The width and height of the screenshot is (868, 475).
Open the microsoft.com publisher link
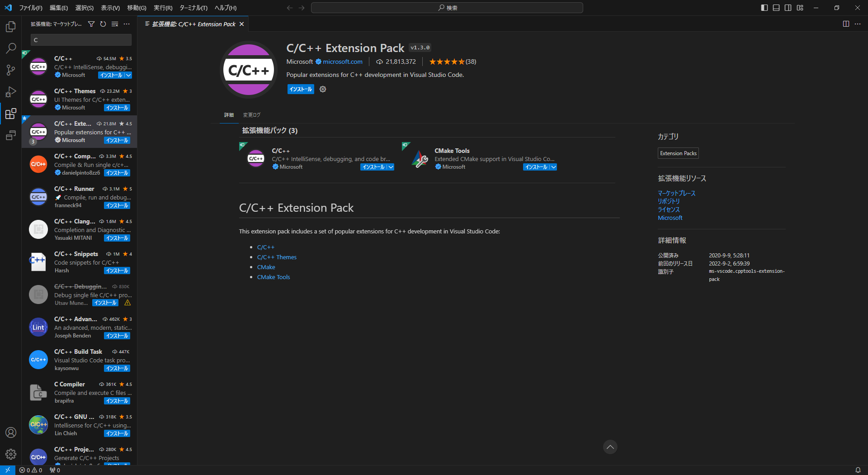[343, 62]
